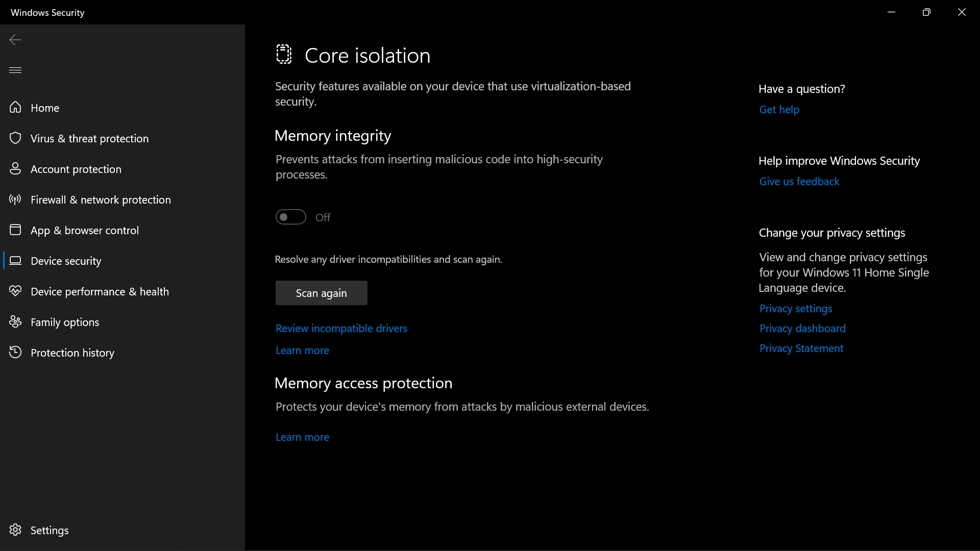The height and width of the screenshot is (551, 980).
Task: Minimize the Windows Security window
Action: pyautogui.click(x=891, y=12)
